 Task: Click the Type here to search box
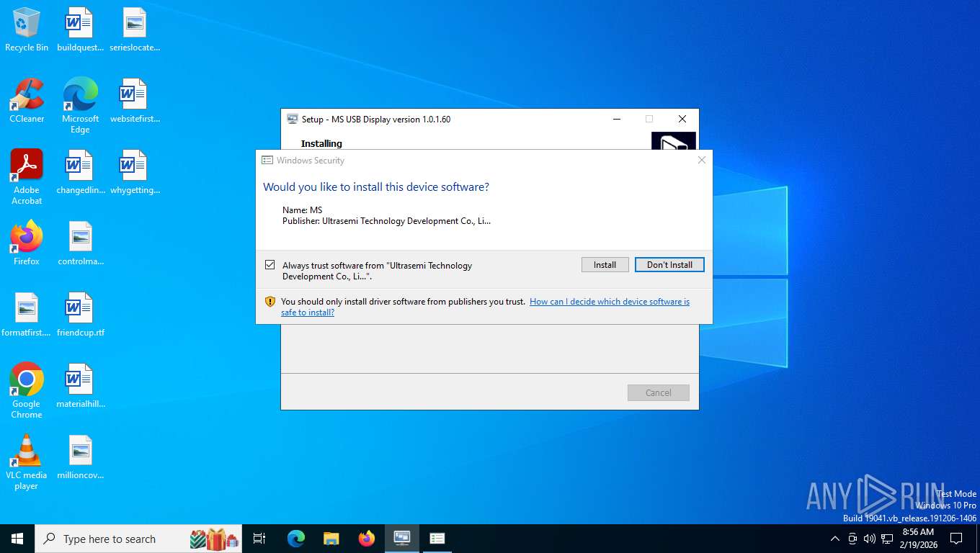pyautogui.click(x=138, y=539)
